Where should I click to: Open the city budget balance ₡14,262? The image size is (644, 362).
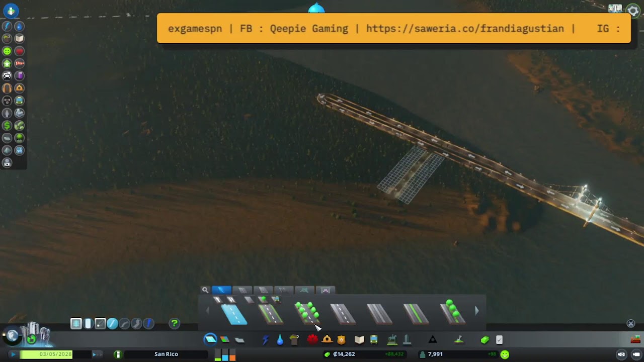344,354
